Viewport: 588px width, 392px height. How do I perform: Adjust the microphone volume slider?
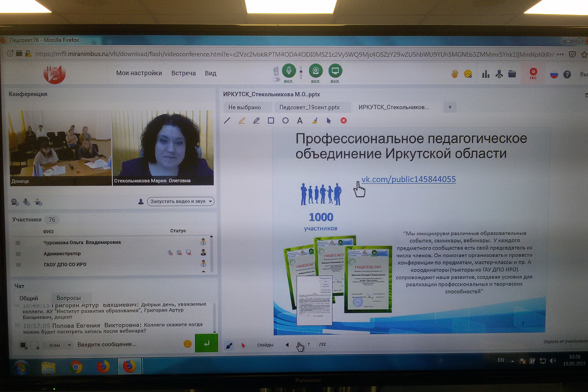click(301, 72)
